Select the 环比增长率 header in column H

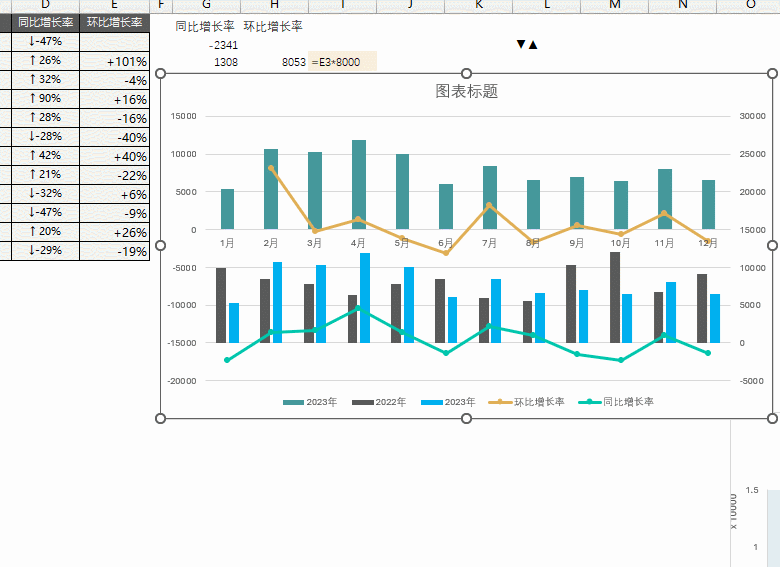273,26
